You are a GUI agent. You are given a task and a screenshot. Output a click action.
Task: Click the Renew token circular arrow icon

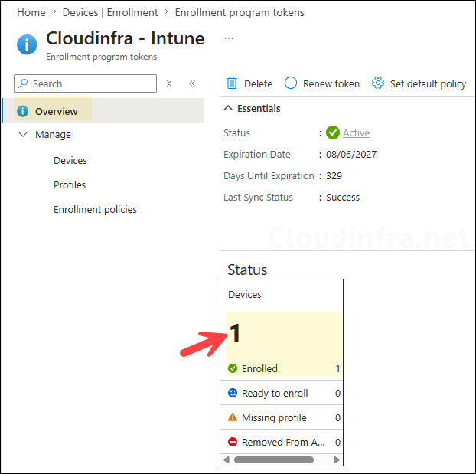(290, 83)
